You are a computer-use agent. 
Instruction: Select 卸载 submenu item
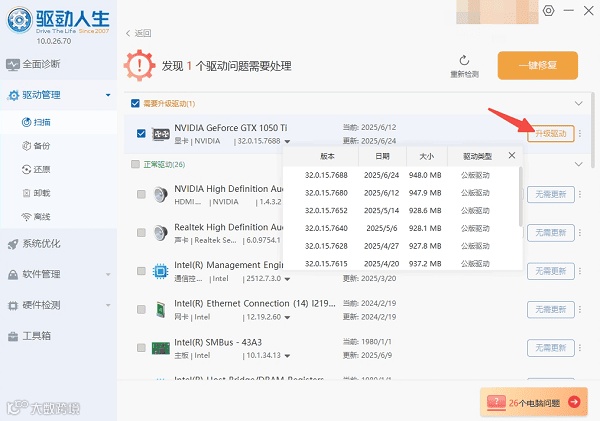click(x=58, y=193)
